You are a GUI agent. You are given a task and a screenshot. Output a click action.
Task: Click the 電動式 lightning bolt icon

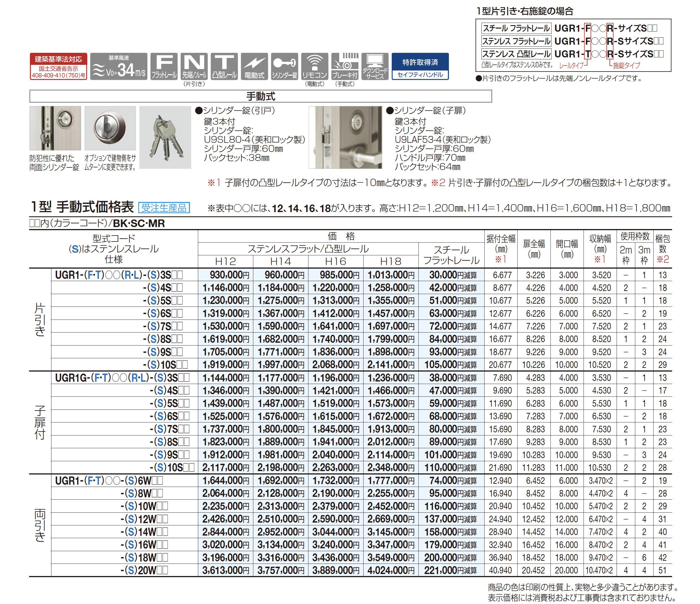coord(254,66)
